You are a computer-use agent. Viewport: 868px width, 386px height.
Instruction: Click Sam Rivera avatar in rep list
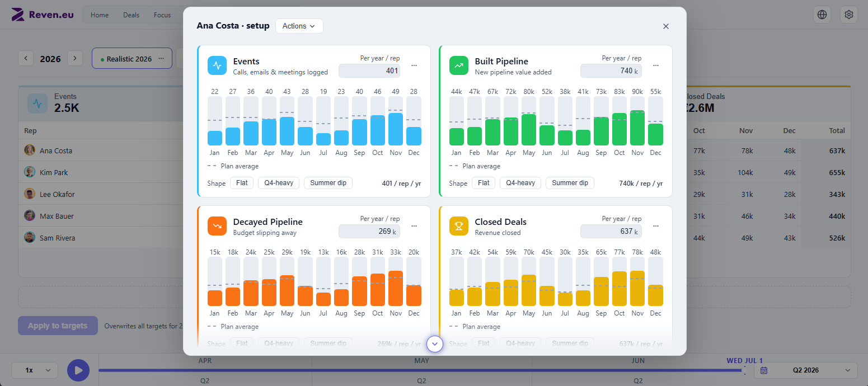[x=30, y=238]
